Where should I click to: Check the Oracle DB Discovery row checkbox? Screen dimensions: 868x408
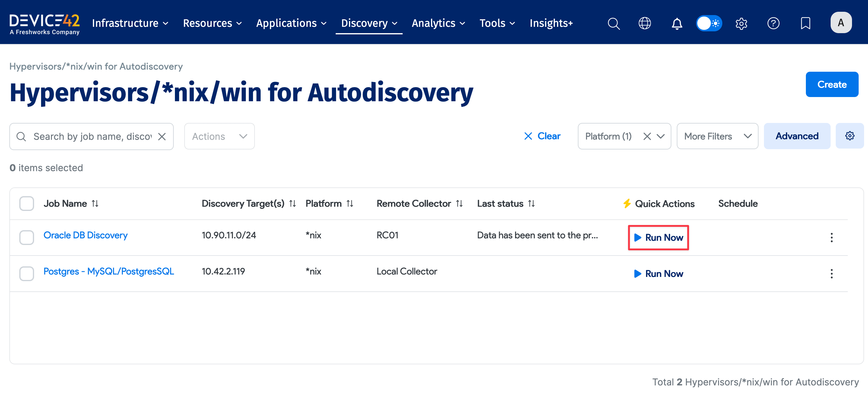coord(26,237)
